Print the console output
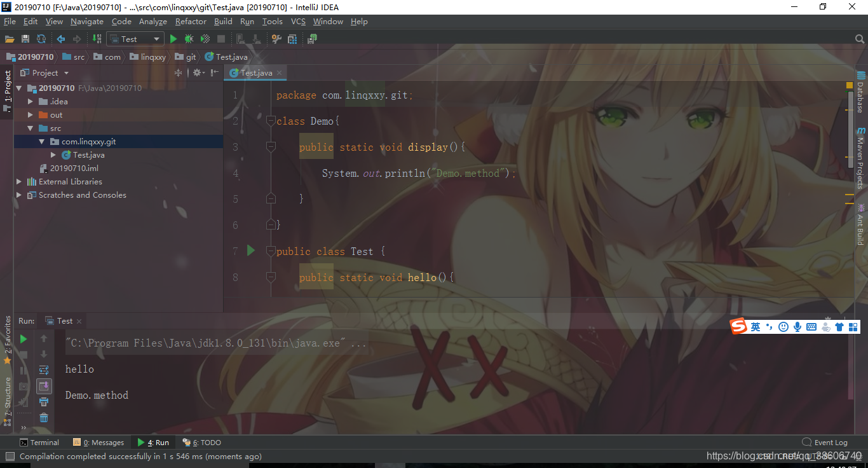This screenshot has height=468, width=868. [x=44, y=402]
